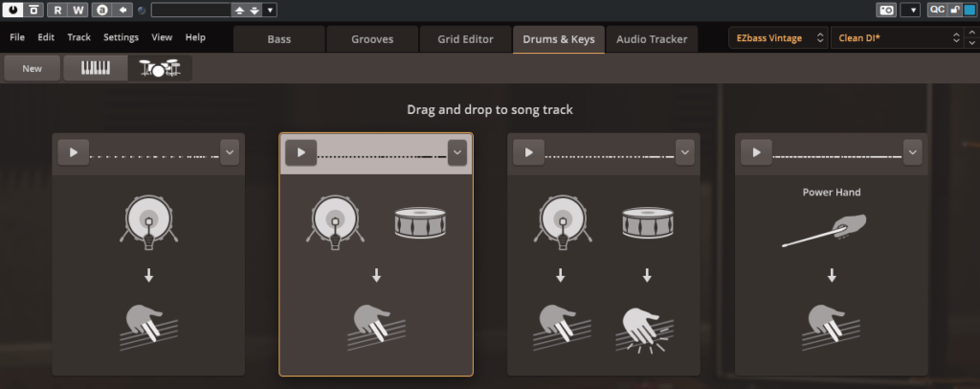Toggle the plugin bypass power button
The image size is (980, 389).
pos(12,10)
